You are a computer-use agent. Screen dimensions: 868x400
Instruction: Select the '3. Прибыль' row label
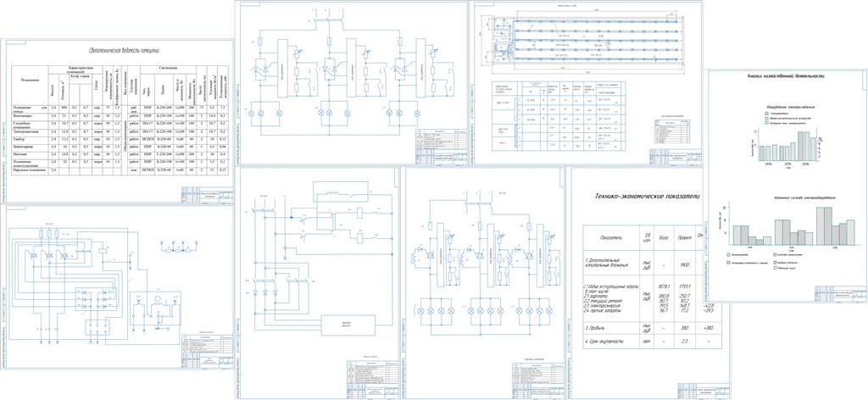click(x=597, y=326)
